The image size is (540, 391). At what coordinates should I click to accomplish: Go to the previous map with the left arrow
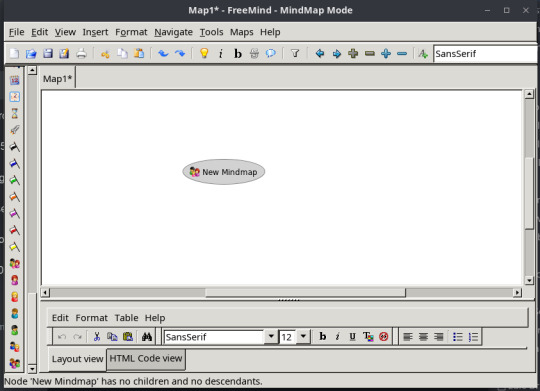pos(320,53)
